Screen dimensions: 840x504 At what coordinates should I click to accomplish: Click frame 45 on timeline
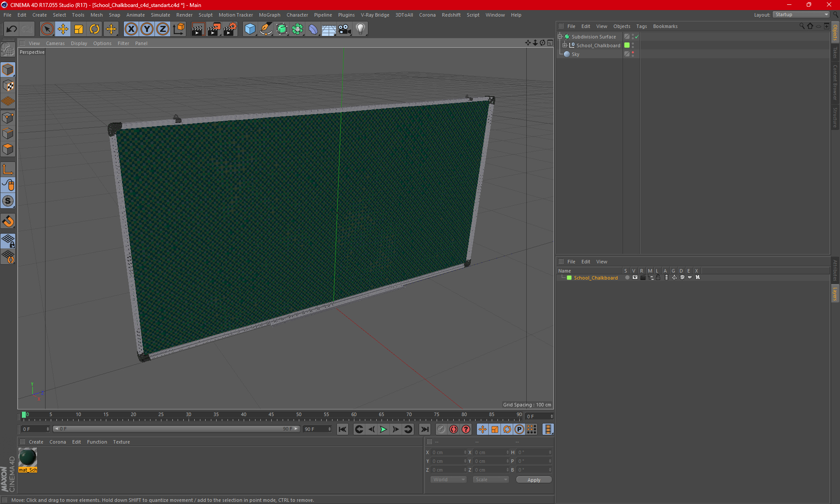271,415
